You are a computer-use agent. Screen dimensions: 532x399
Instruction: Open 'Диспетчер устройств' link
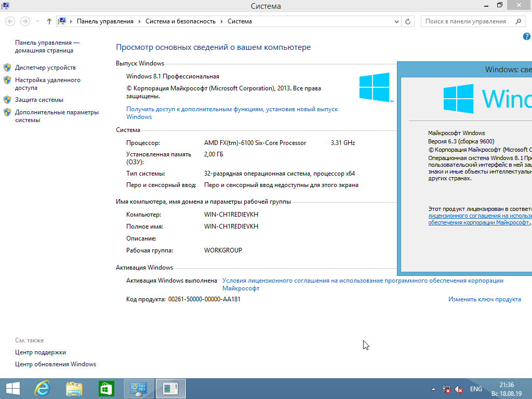click(45, 68)
